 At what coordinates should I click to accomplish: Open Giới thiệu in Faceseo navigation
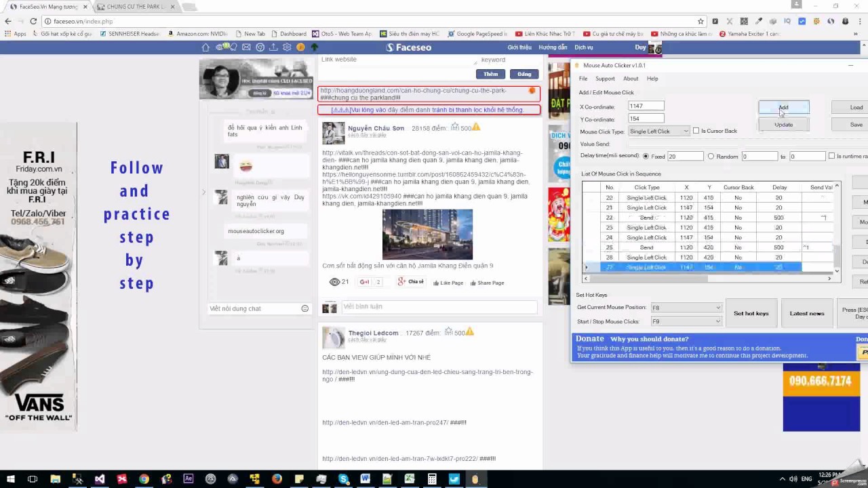[519, 47]
